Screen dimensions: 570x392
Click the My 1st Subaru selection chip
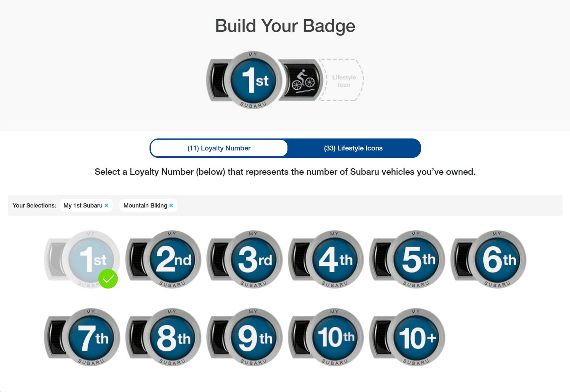pyautogui.click(x=83, y=205)
